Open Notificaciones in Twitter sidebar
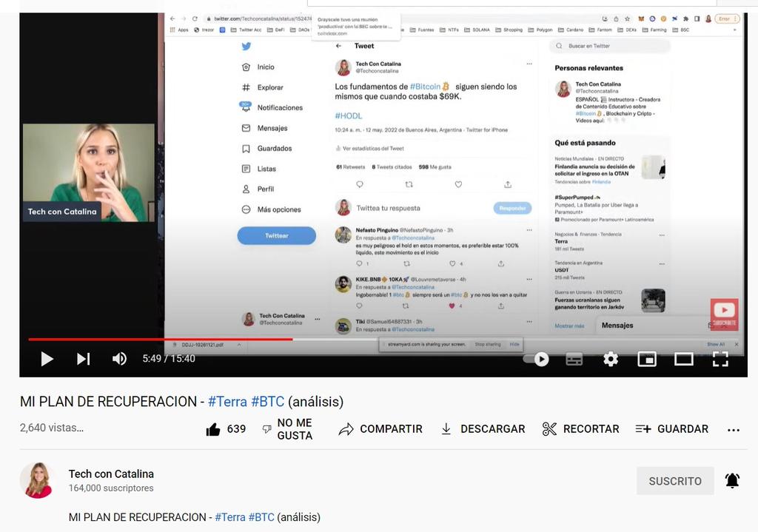The height and width of the screenshot is (532, 758). [x=272, y=107]
